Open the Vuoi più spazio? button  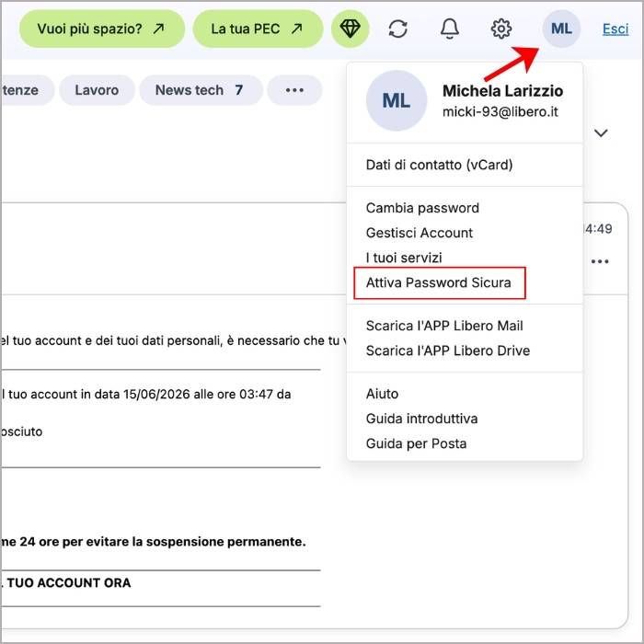coord(102,29)
